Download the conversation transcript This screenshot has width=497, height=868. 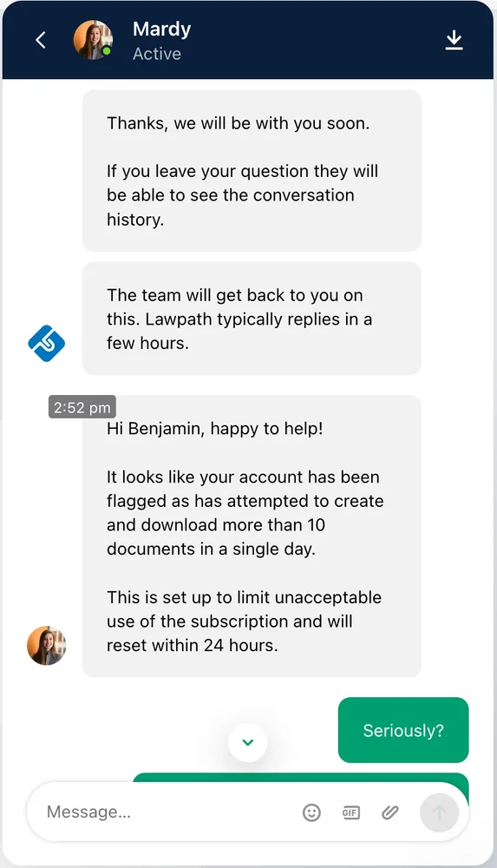tap(454, 40)
